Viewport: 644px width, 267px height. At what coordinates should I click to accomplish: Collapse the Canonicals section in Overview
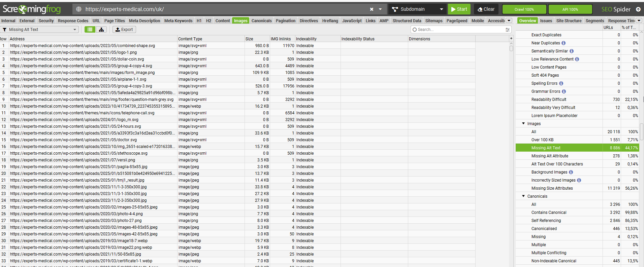pos(523,196)
